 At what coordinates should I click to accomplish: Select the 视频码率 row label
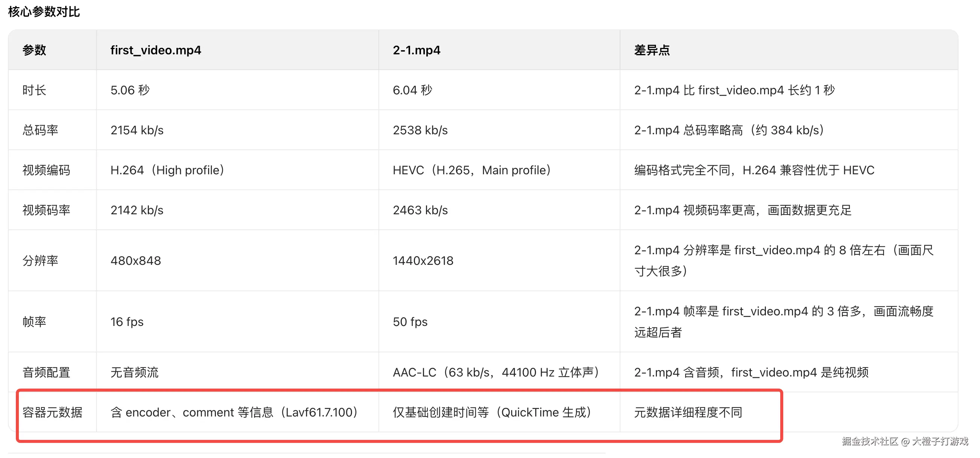click(x=46, y=210)
